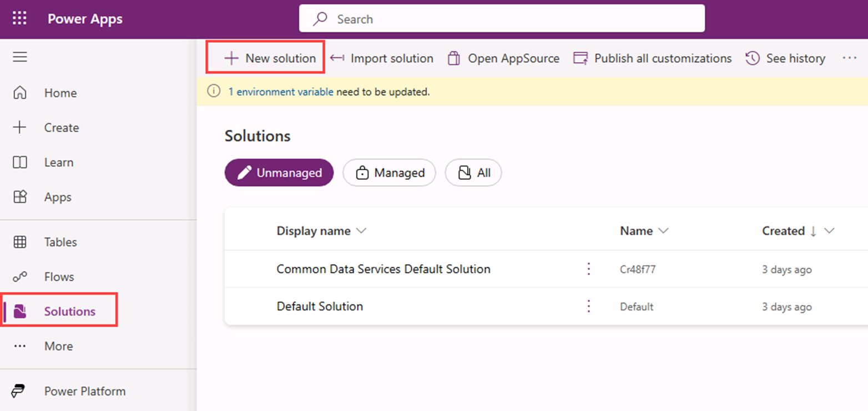Click the Solutions icon in sidebar
Image resolution: width=868 pixels, height=411 pixels.
point(20,312)
